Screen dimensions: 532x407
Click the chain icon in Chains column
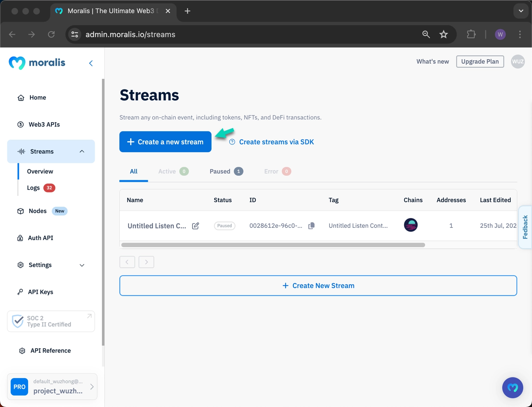(x=411, y=225)
